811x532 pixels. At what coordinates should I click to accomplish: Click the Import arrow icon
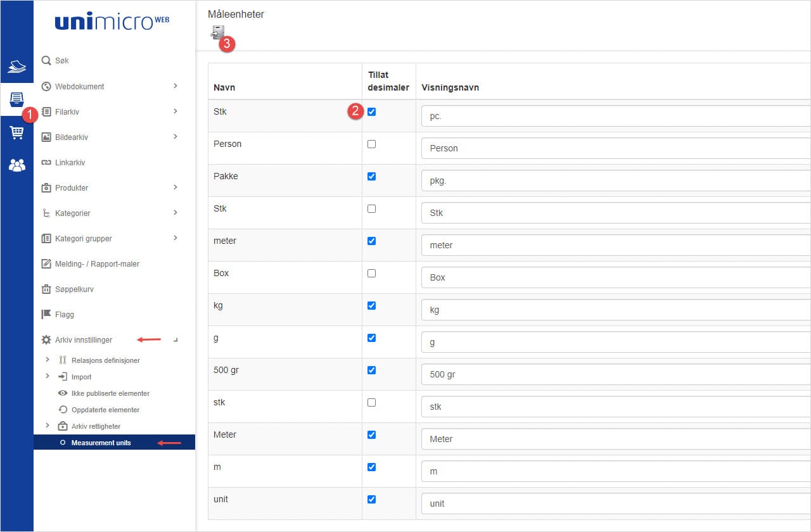(62, 377)
